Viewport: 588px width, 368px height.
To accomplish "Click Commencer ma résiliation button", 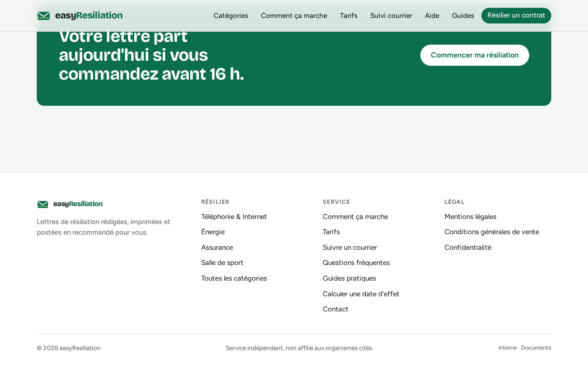I will pyautogui.click(x=475, y=55).
